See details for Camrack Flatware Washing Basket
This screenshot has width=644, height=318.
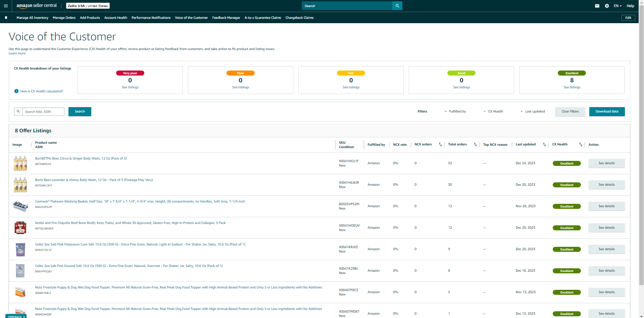tap(606, 206)
